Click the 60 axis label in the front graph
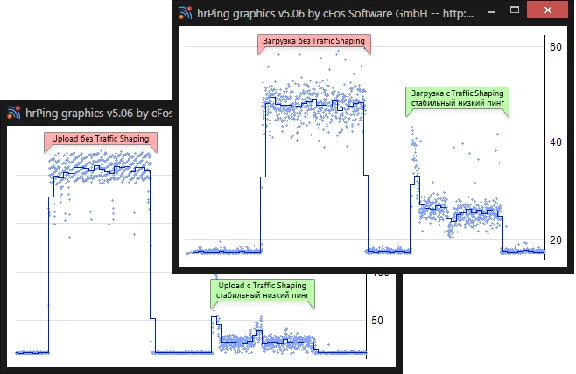The height and width of the screenshot is (374, 576). tap(556, 47)
